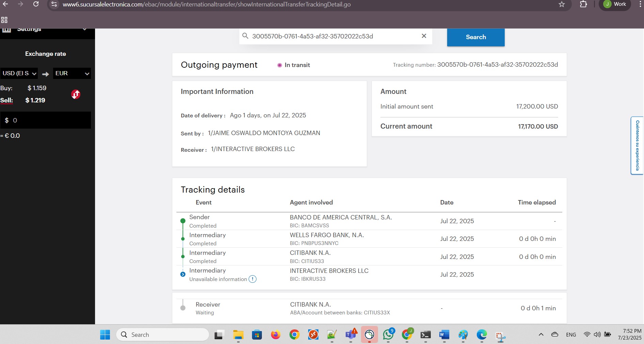Viewport: 644px width, 344px height.
Task: Open the Cuéntenos su experiencia feedback tab
Action: coord(637,145)
